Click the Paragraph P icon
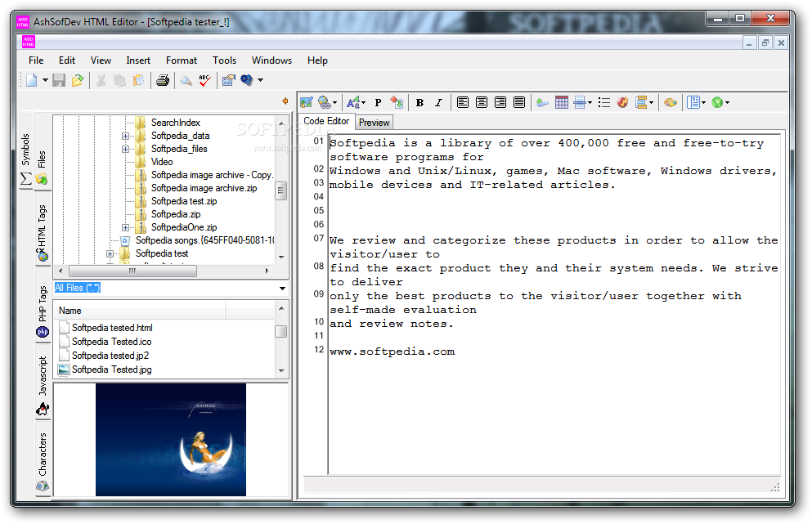Image resolution: width=812 pixels, height=524 pixels. 378,102
